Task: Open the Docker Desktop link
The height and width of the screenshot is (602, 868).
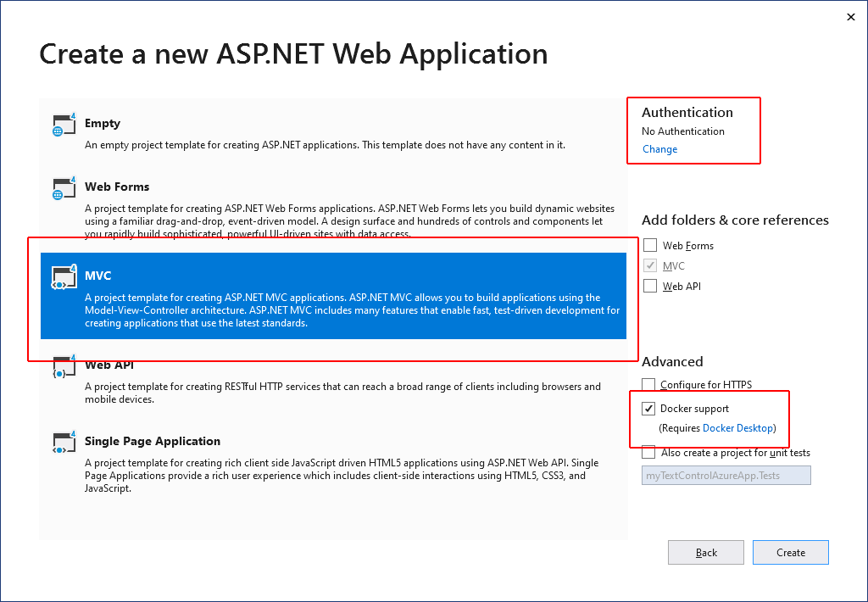Action: tap(737, 428)
